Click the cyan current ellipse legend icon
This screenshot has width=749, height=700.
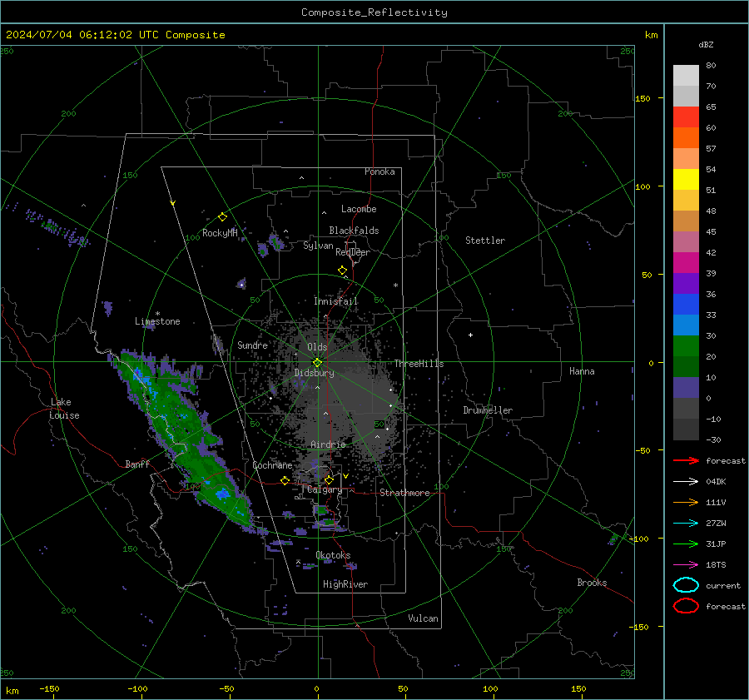686,585
